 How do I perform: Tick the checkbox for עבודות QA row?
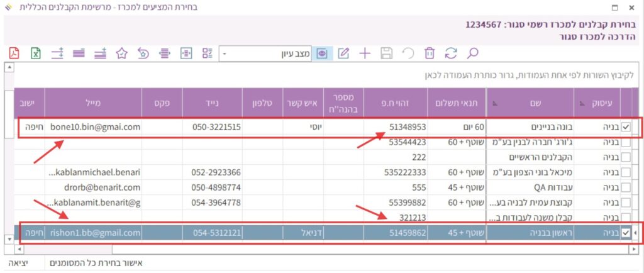626,187
